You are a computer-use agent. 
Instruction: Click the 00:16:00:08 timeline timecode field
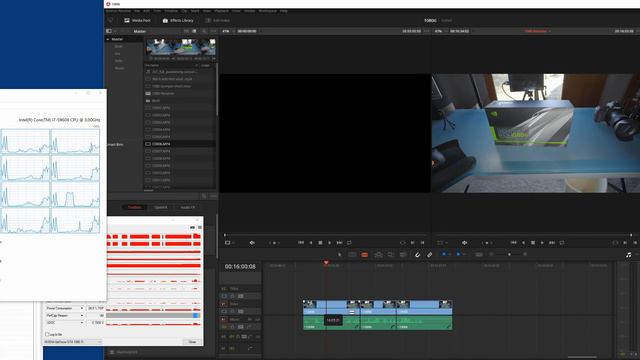[x=240, y=267]
